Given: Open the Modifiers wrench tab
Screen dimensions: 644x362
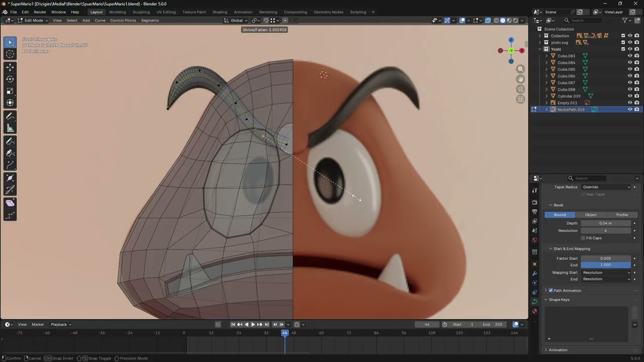Looking at the screenshot, I should 534,273.
